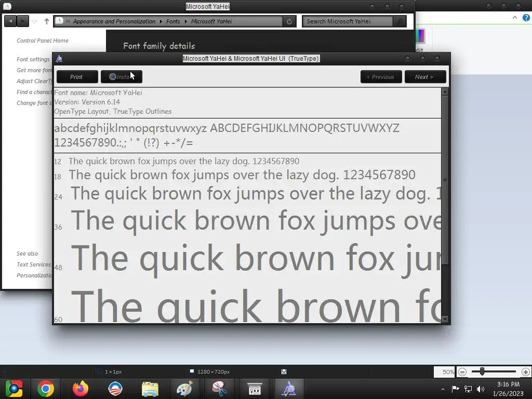This screenshot has height=399, width=532.
Task: Refresh the Microsoft YaHei folder
Action: click(x=289, y=21)
